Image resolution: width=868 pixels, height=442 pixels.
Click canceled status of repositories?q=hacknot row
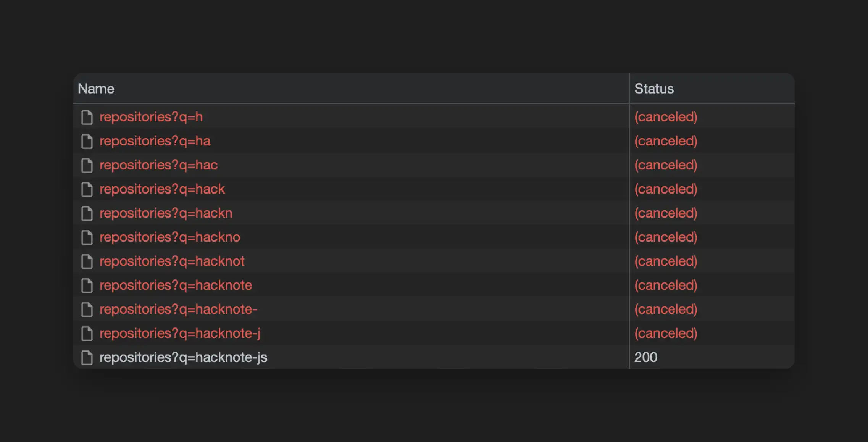[666, 261]
